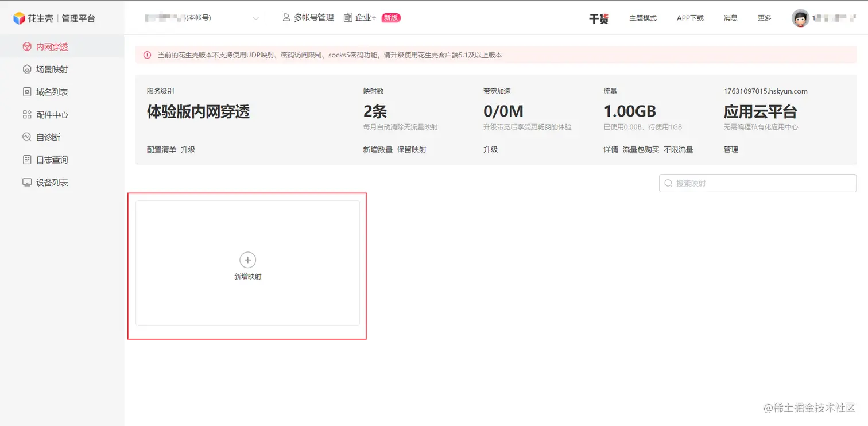Click 新增数量 link
This screenshot has height=426, width=868.
(378, 149)
